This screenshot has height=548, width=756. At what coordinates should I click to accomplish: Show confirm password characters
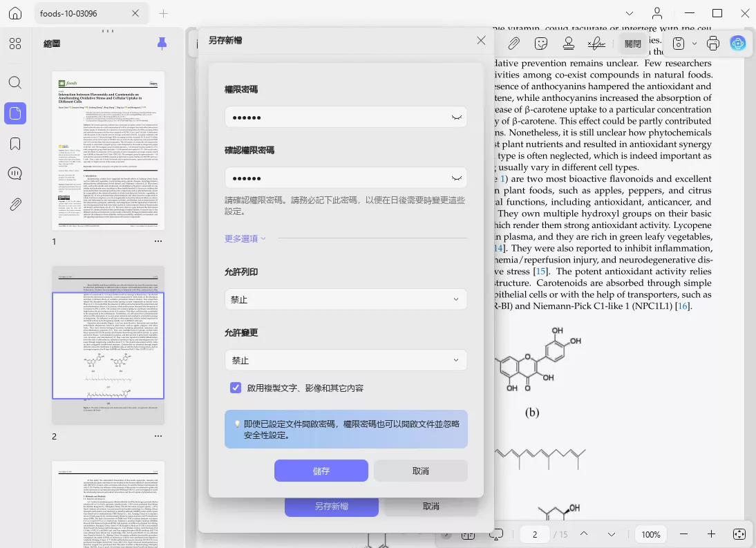point(457,178)
